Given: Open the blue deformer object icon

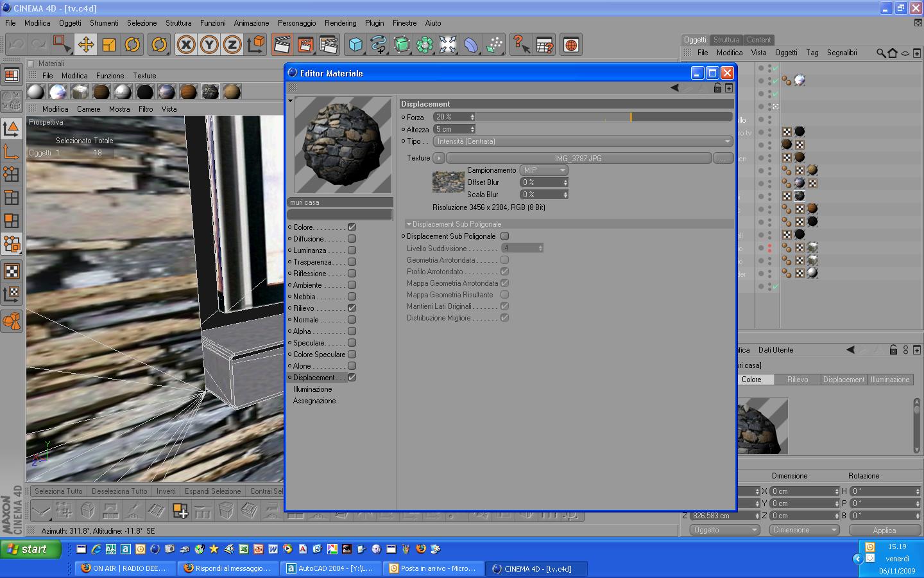Looking at the screenshot, I should point(471,44).
